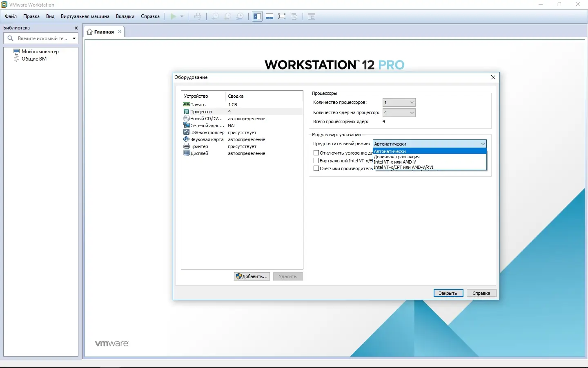Select the Сетевой адаптер NAT value
588x368 pixels.
(x=232, y=126)
